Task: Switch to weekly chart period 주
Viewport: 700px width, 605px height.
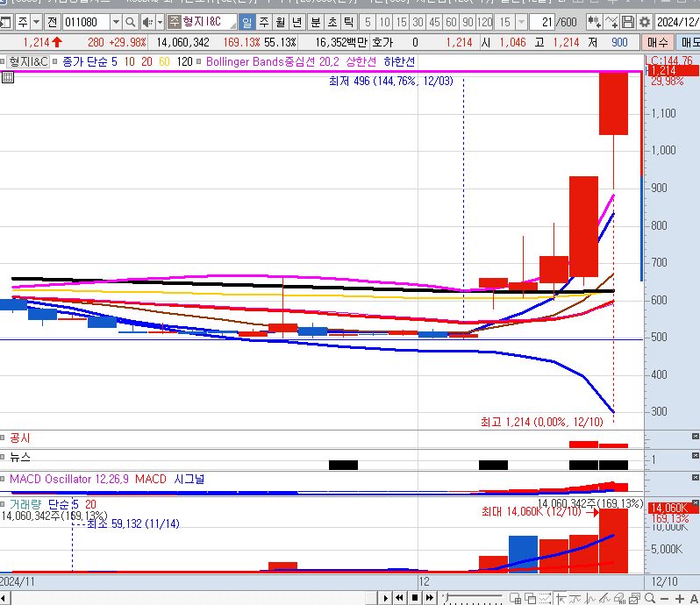Action: coord(263,22)
